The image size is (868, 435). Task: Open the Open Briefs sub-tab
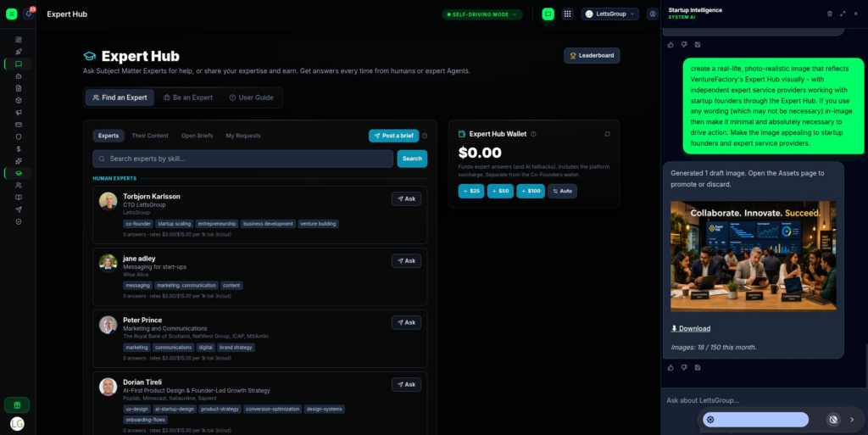tap(197, 136)
